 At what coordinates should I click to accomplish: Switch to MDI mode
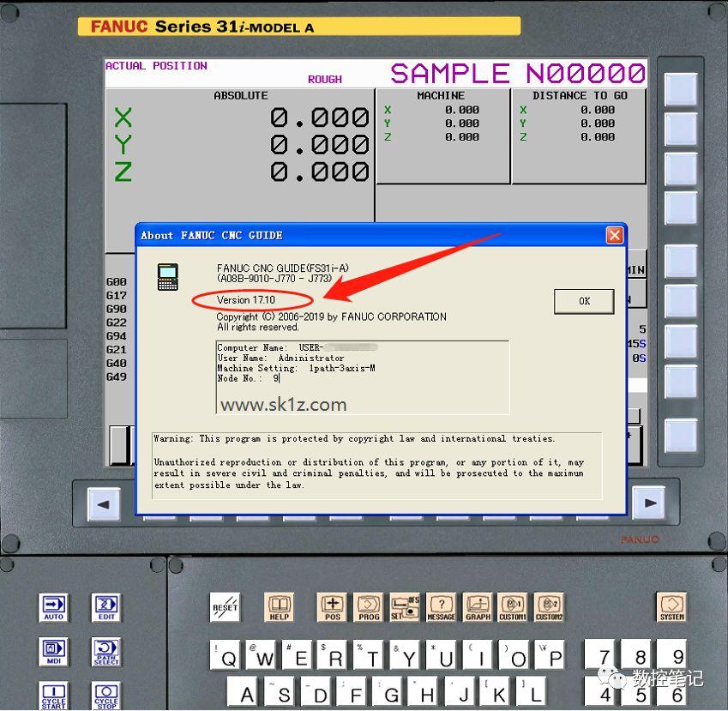[53, 652]
